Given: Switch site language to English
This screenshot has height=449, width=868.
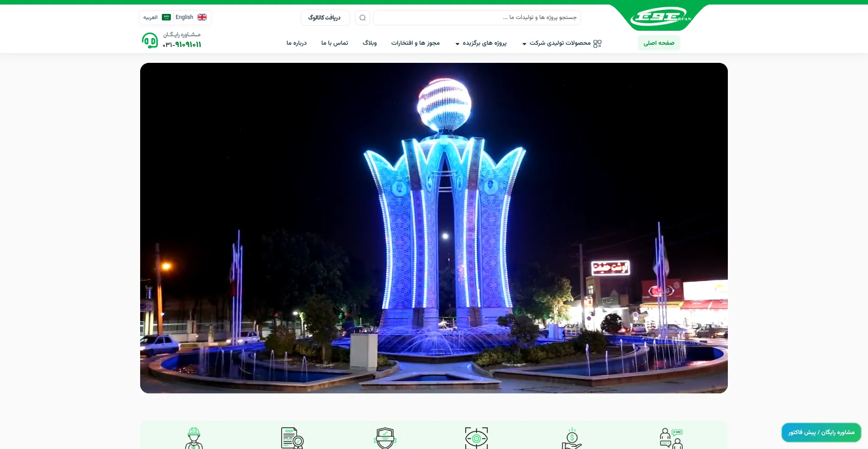Looking at the screenshot, I should point(191,17).
